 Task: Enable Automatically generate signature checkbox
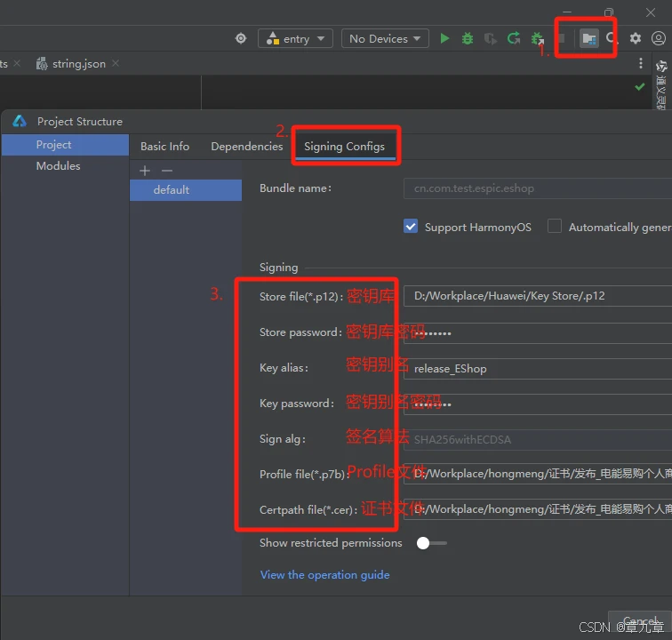pos(555,227)
